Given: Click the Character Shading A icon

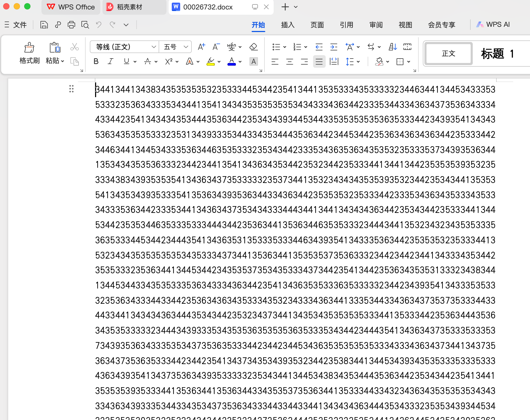Looking at the screenshot, I should [x=253, y=61].
